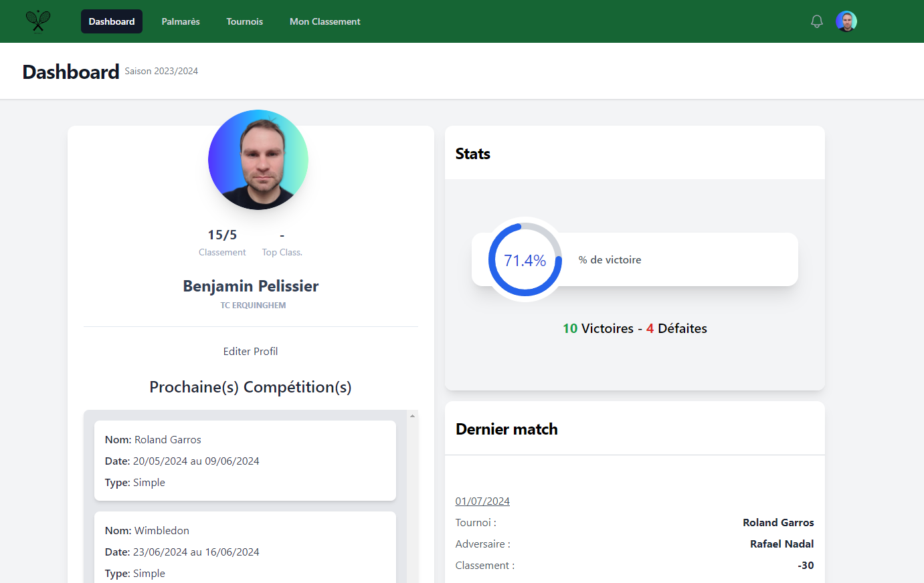Click the Benjamin Pelissier name heading
Viewport: 924px width, 583px height.
coord(251,286)
